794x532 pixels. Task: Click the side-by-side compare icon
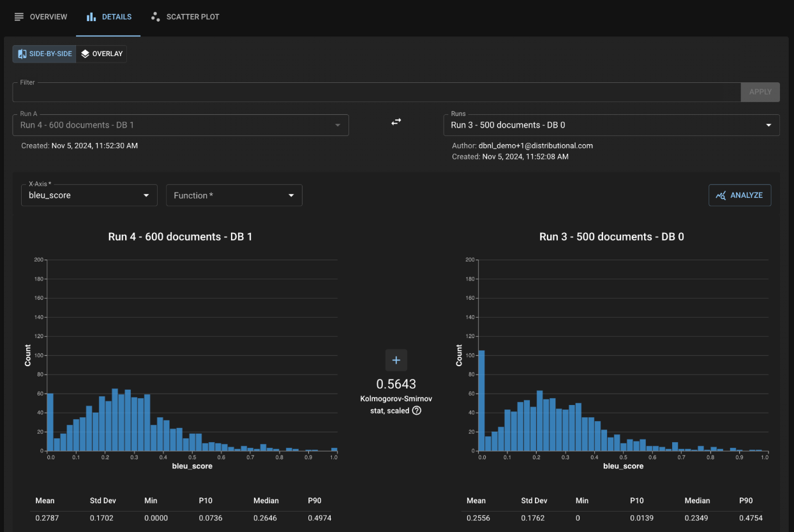point(22,54)
